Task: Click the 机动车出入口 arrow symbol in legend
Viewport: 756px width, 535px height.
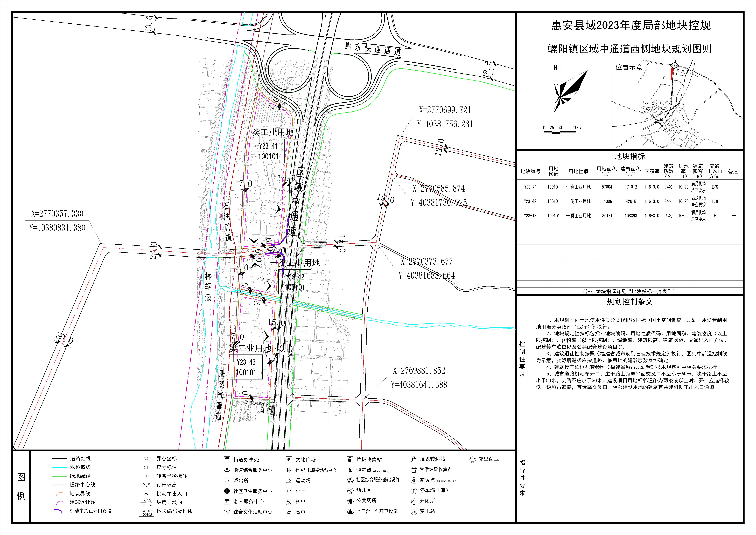Action: point(146,494)
